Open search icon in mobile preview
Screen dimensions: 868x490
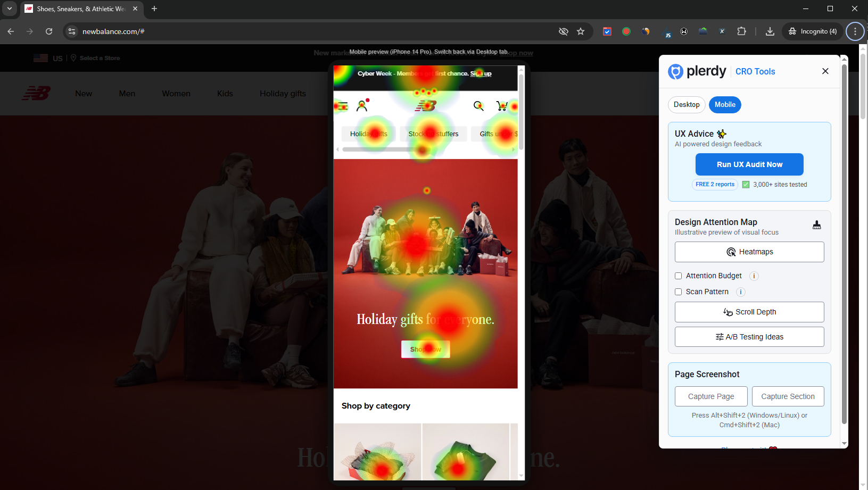[x=478, y=106]
